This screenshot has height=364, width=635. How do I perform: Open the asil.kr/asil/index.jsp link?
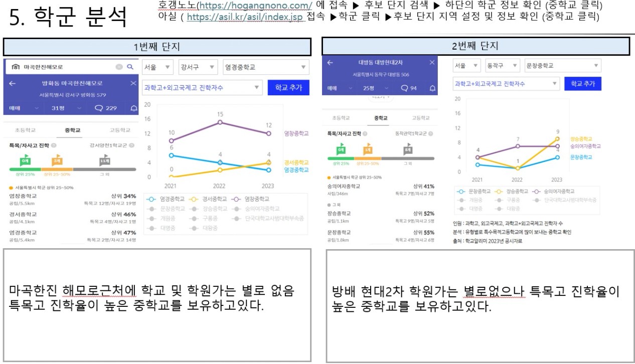tap(246, 17)
